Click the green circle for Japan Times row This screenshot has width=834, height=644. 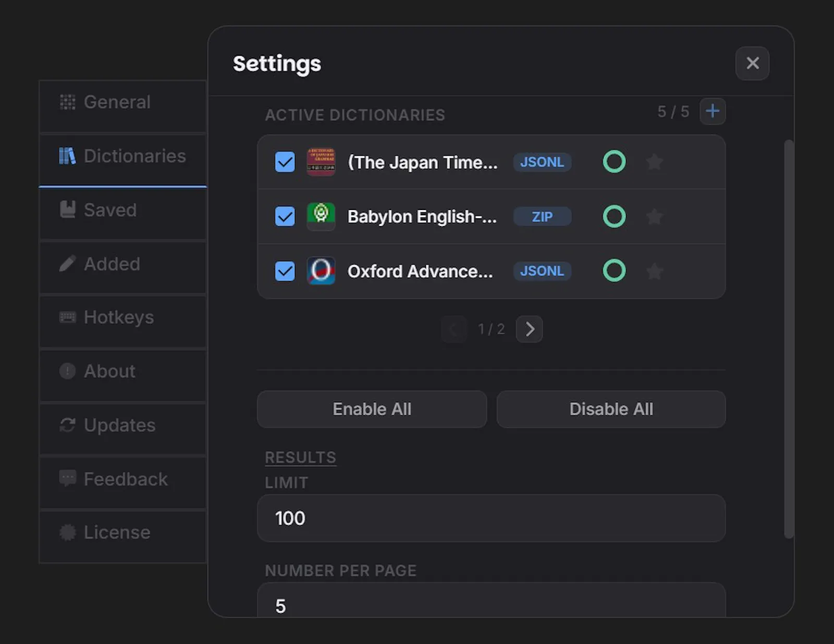click(614, 162)
